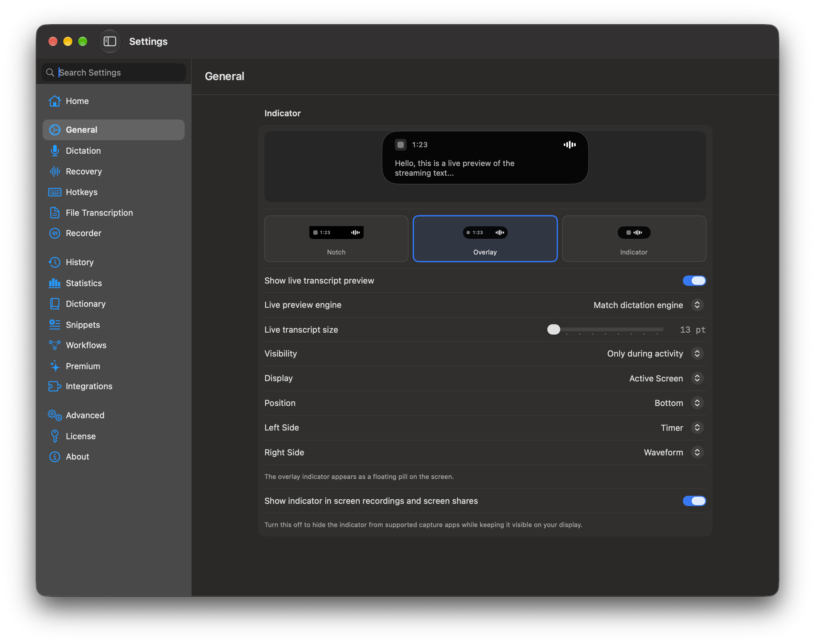
Task: Go to Hotkeys settings
Action: click(x=113, y=192)
